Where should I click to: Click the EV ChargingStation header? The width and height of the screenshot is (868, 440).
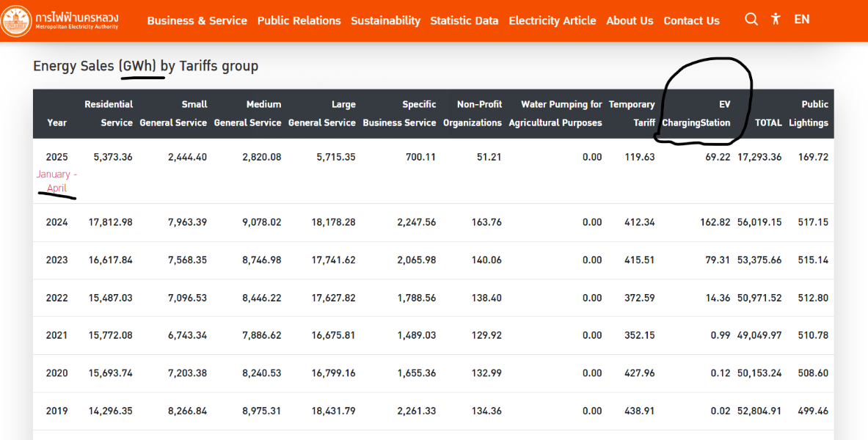(x=696, y=114)
